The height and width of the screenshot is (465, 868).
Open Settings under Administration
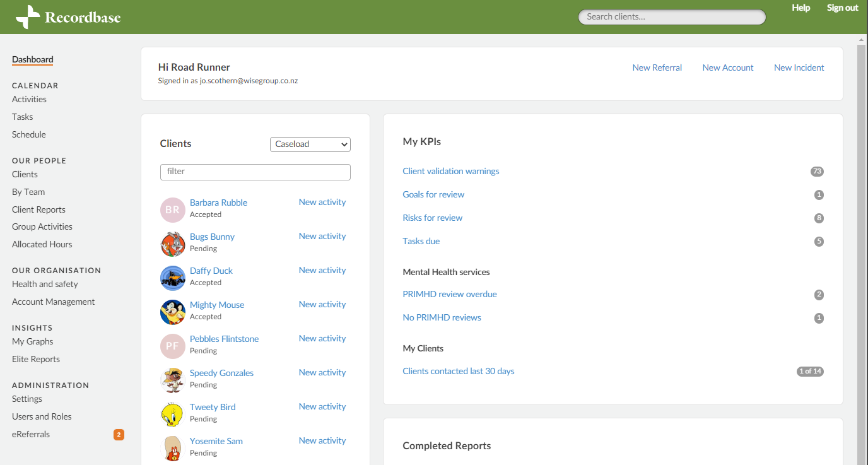26,399
